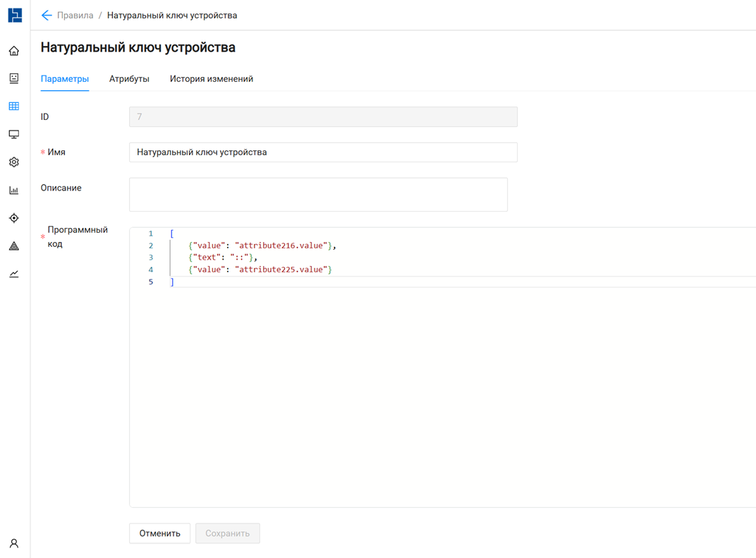Open the face badge sidebar icon
Viewport: 756px width, 558px height.
coord(14,78)
